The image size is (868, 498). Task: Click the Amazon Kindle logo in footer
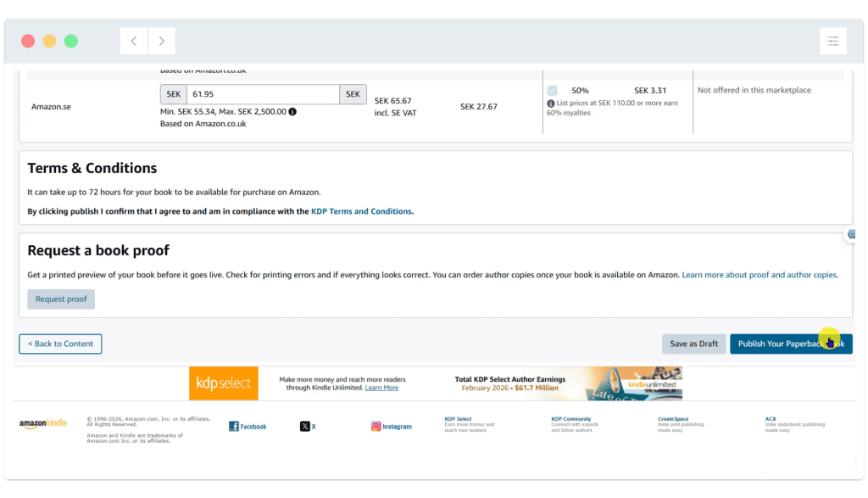(43, 423)
